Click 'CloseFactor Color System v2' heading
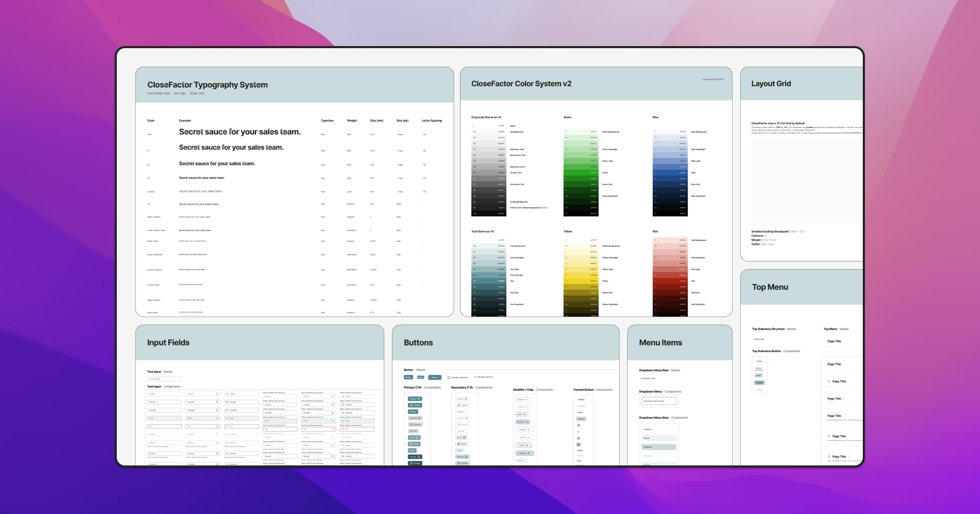 [521, 84]
